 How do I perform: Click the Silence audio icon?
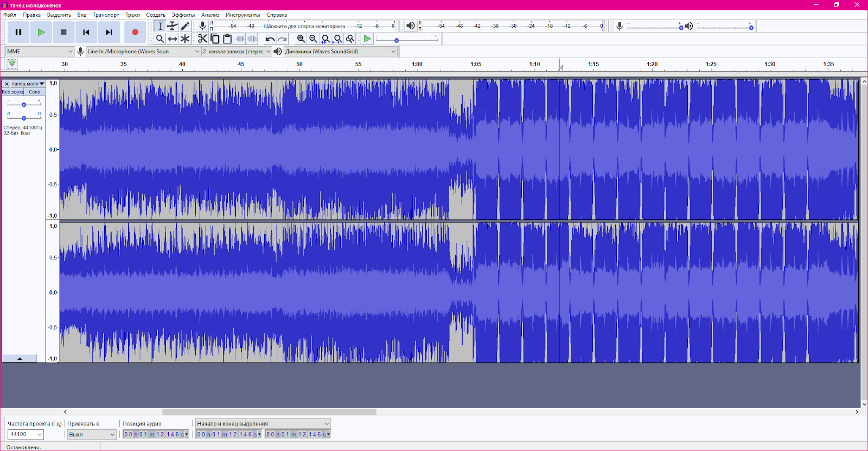coord(252,39)
